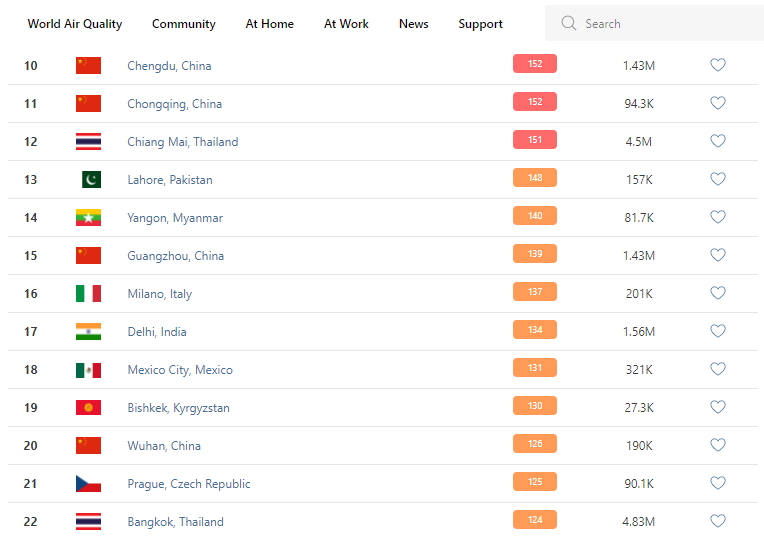Favorite Chengdu, China with heart icon
Screen dimensions: 764x540
point(717,65)
